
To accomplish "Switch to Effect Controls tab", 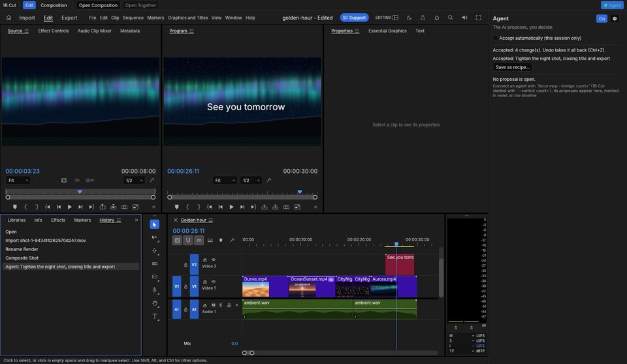I will 54,31.
